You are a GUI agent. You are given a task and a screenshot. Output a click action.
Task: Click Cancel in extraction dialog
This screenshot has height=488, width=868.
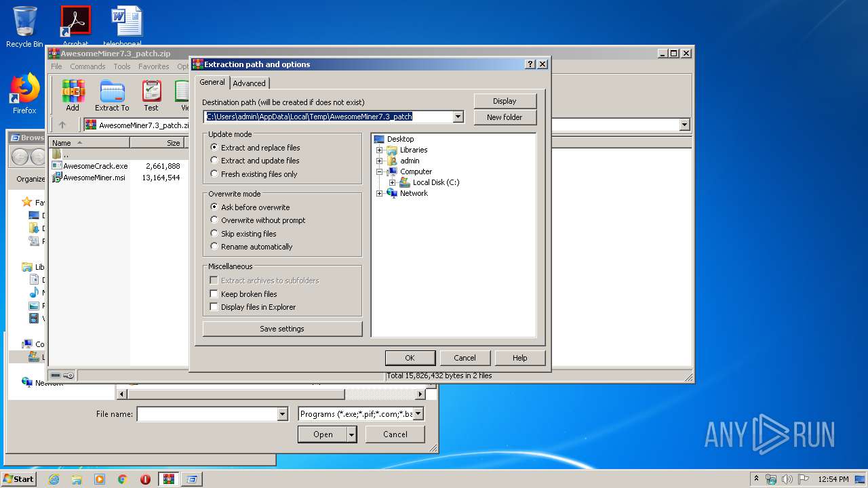[465, 358]
